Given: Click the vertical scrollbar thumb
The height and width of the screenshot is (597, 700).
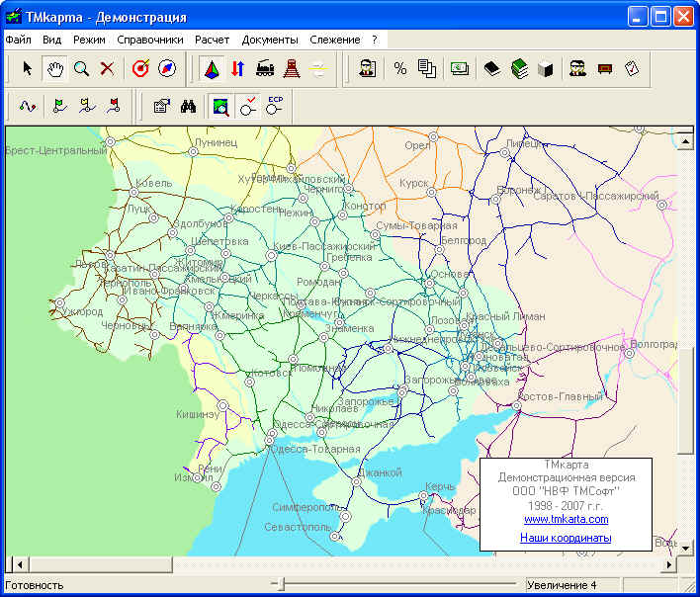Looking at the screenshot, I should [685, 400].
